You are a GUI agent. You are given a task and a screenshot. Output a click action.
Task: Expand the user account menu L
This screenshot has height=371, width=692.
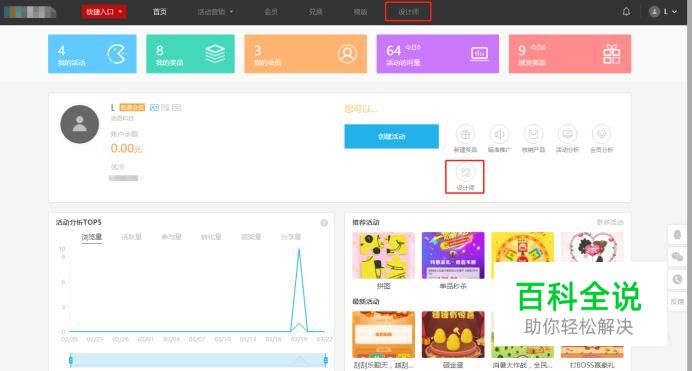tap(663, 12)
